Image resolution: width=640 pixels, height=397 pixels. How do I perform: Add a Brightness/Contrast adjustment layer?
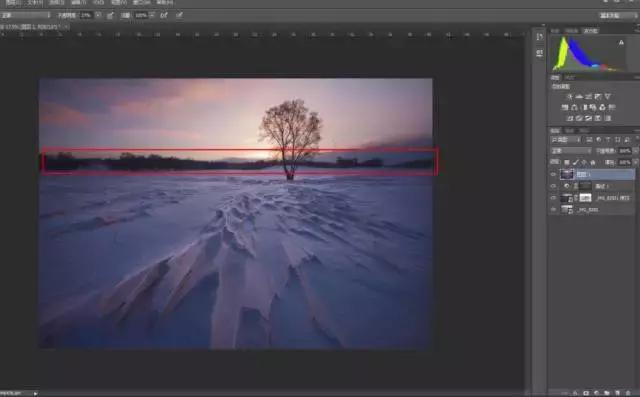[x=570, y=96]
